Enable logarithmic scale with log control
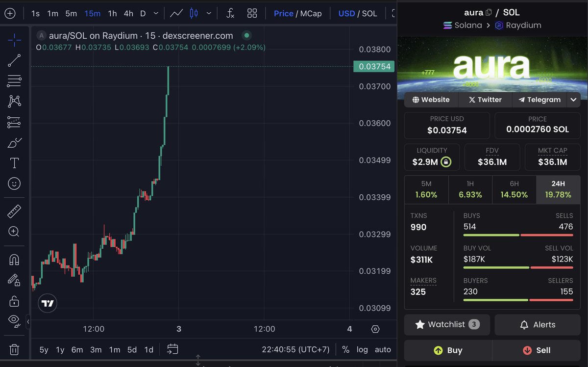Viewport: 588px width, 367px height. [362, 349]
